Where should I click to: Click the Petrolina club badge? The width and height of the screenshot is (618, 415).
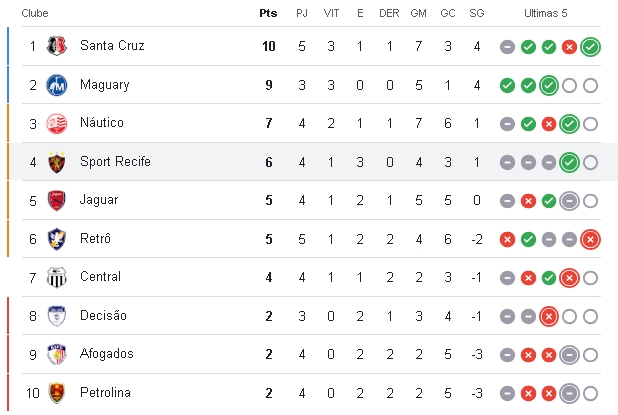[56, 393]
